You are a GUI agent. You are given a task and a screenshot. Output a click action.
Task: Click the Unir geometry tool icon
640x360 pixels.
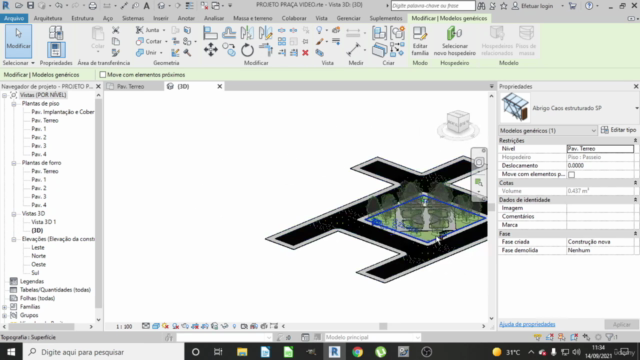(140, 53)
